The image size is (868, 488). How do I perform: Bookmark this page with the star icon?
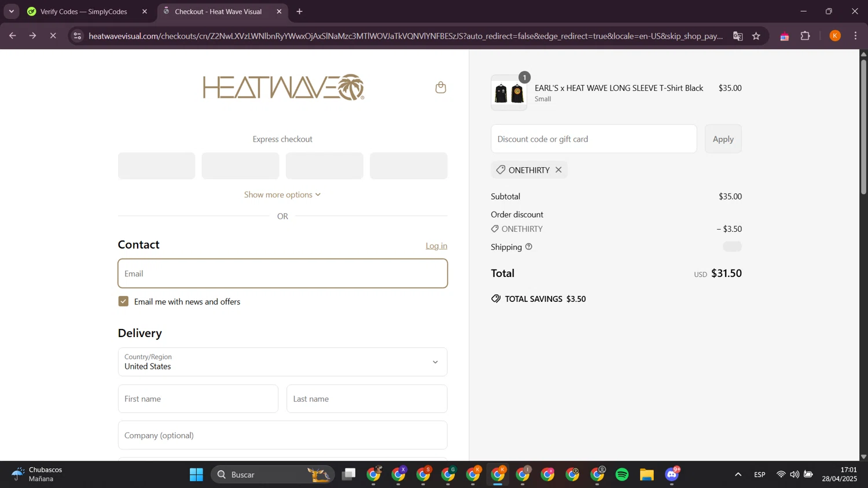click(x=756, y=36)
